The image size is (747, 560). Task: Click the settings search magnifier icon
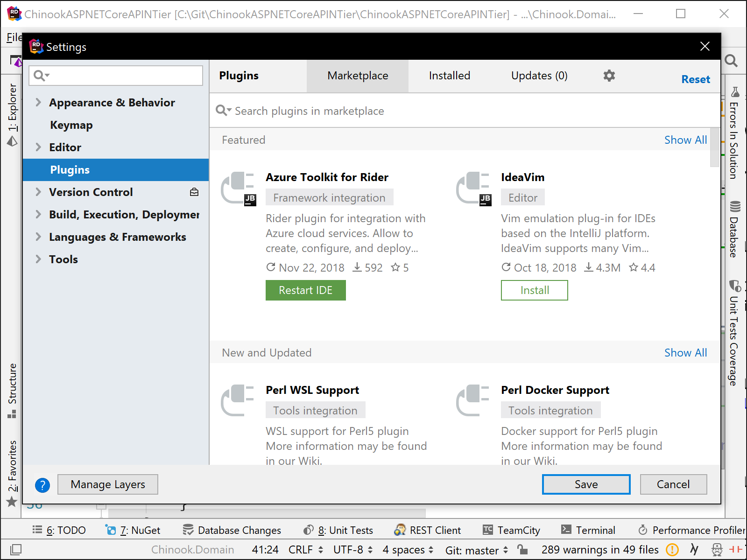tap(42, 76)
